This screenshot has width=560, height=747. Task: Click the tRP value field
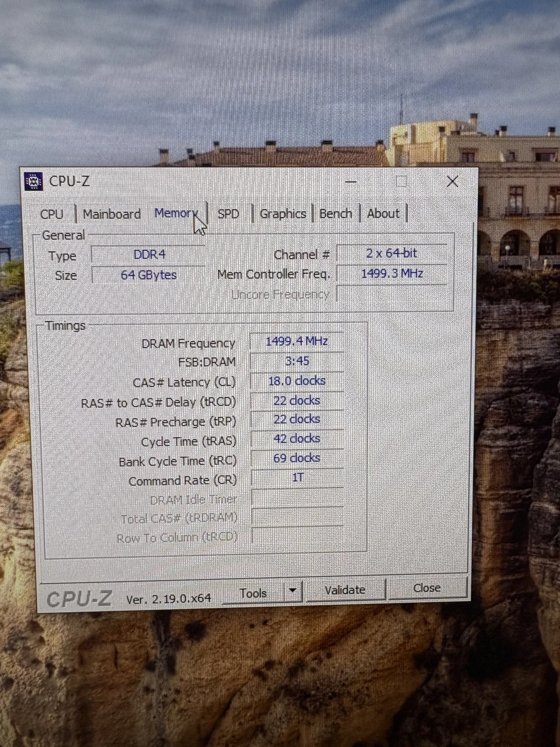[x=297, y=419]
